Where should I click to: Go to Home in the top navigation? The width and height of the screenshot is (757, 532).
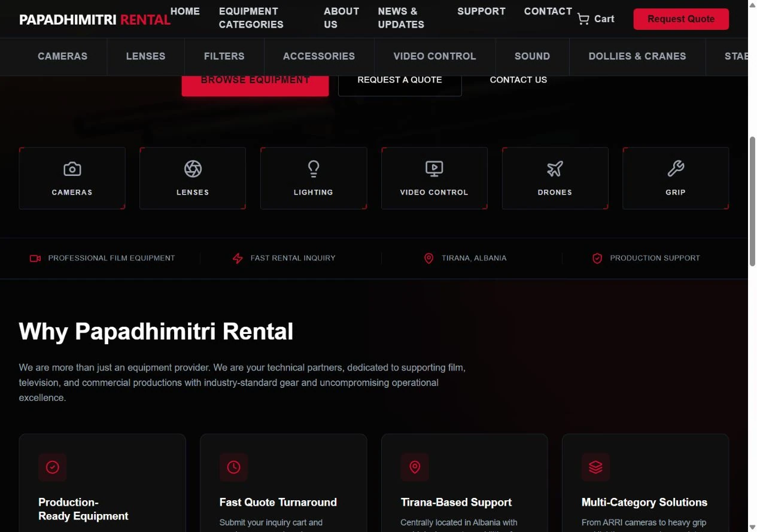click(185, 11)
